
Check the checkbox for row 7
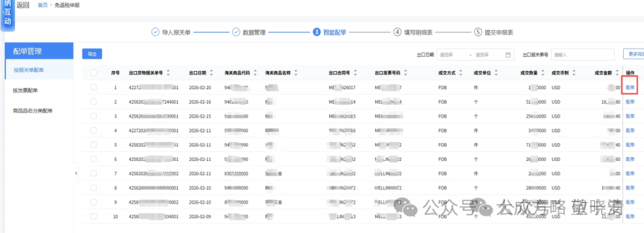coord(94,173)
